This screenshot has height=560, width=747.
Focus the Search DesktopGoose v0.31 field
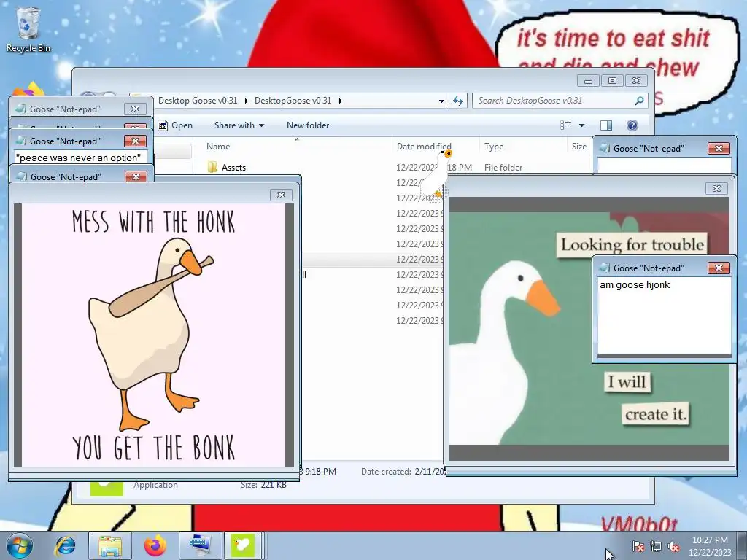[560, 101]
